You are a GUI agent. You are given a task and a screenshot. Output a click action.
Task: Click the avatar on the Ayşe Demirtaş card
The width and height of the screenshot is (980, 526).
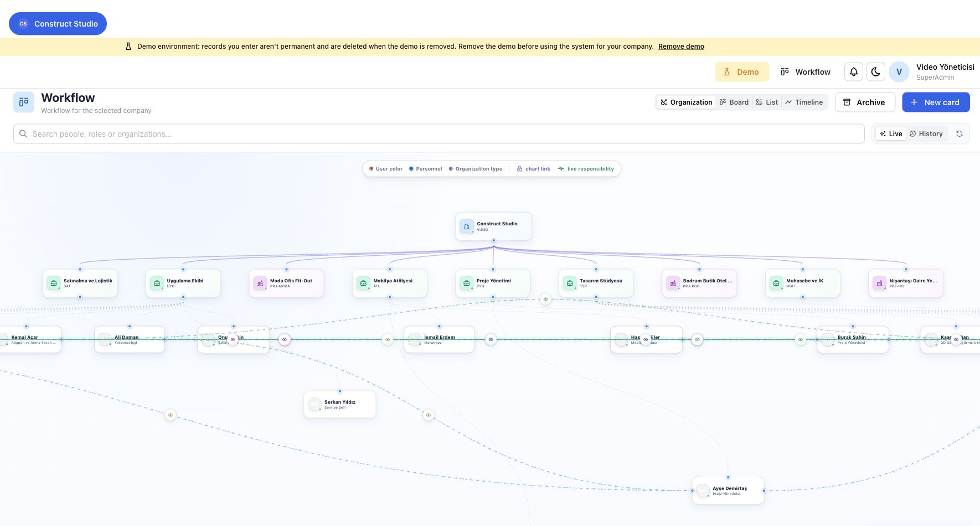coord(703,491)
